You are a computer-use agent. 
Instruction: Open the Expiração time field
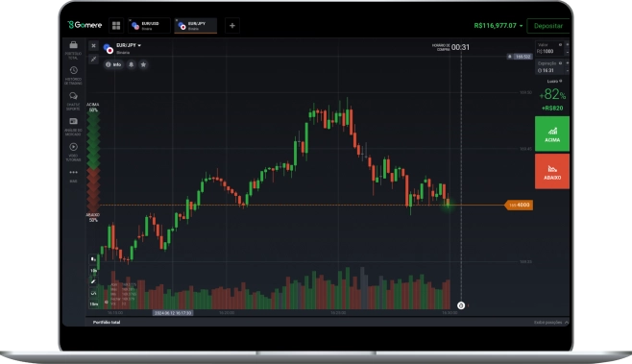point(549,67)
